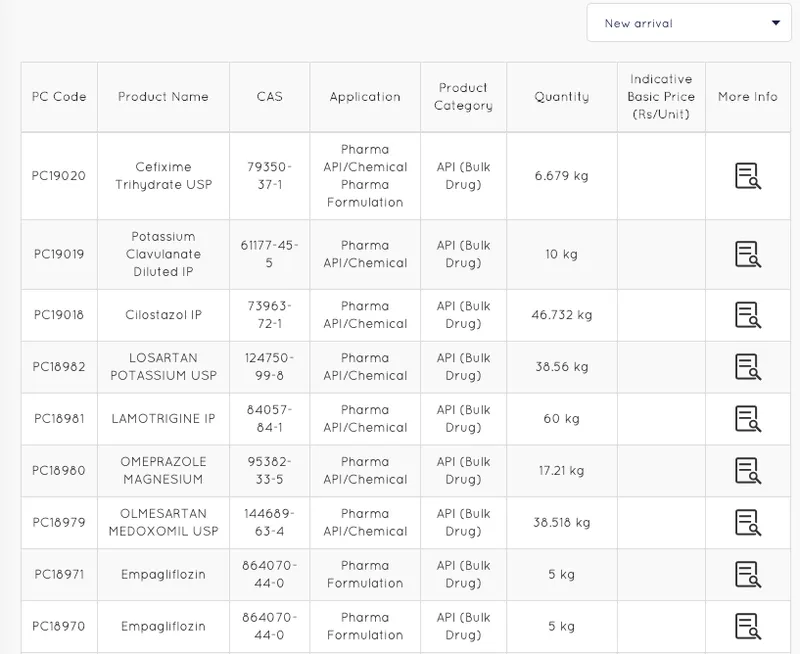Click the CAS column header
800x654 pixels.
(269, 97)
